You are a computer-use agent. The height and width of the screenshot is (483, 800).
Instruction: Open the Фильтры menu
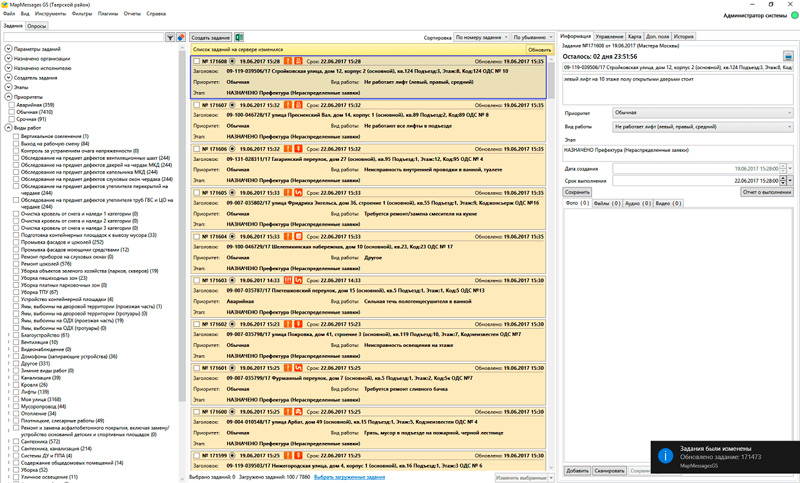[82, 14]
